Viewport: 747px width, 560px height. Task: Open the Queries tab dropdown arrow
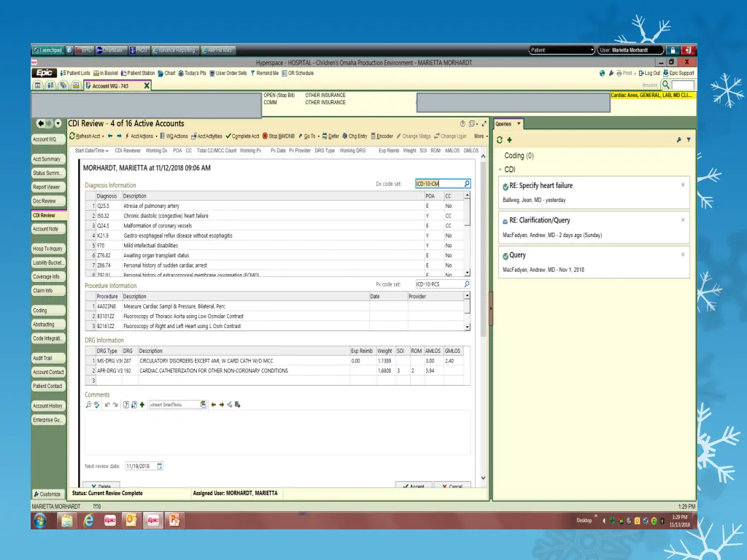(519, 124)
